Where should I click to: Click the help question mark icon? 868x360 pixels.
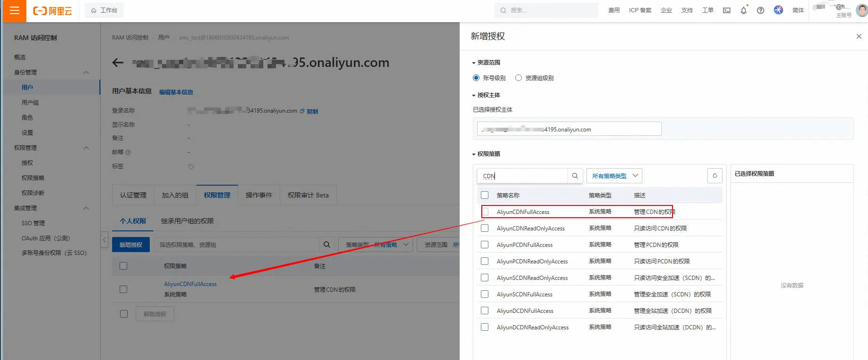point(761,10)
